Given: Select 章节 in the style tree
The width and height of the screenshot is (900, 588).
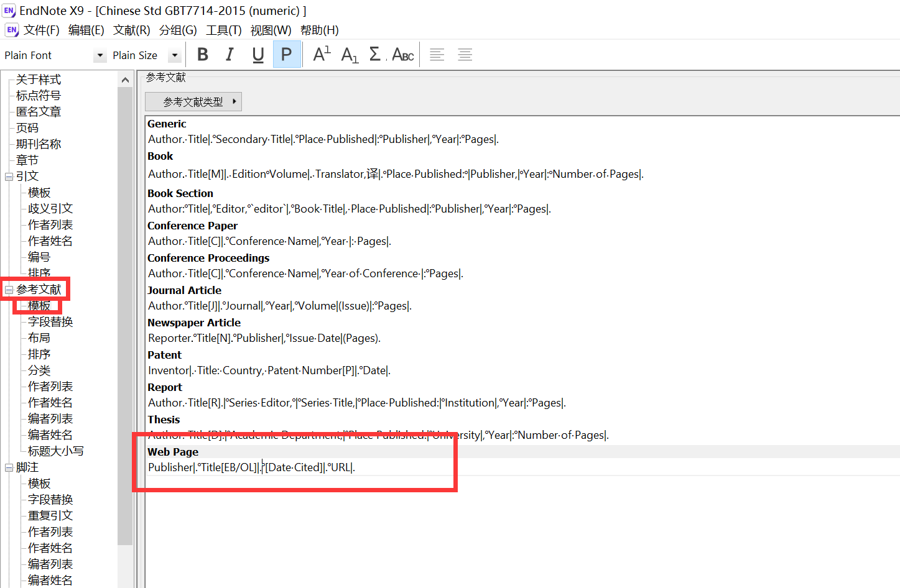Looking at the screenshot, I should [27, 160].
